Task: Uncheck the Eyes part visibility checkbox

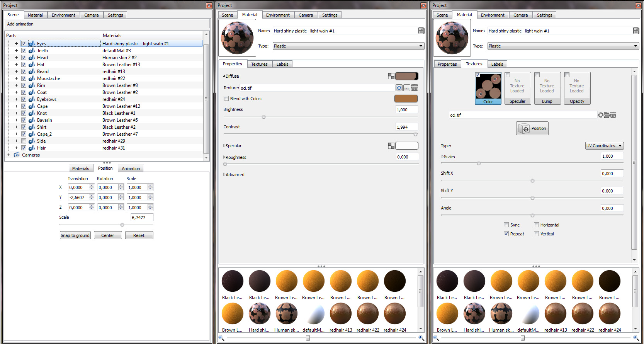Action: [x=24, y=44]
